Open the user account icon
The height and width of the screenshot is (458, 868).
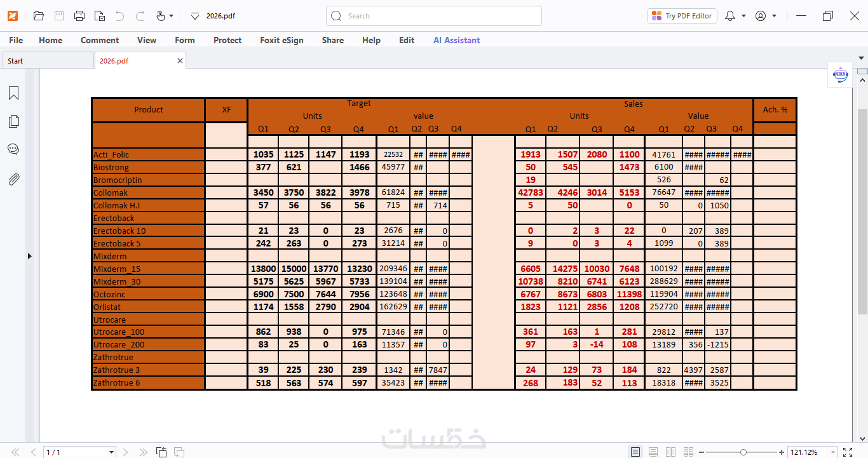[x=761, y=16]
